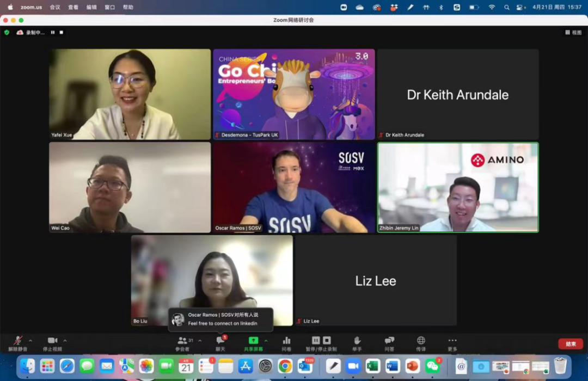The width and height of the screenshot is (588, 381).
Task: Open Outlook in the Dock
Action: pyautogui.click(x=305, y=366)
